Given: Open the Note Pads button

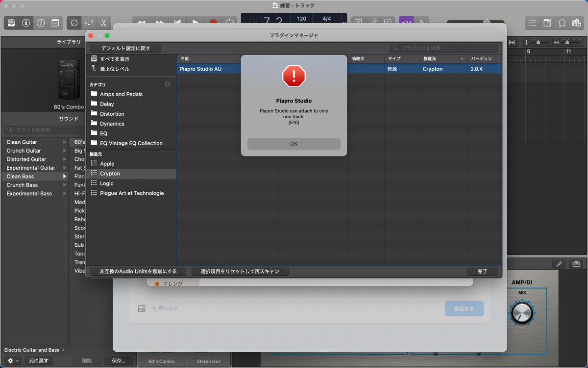Looking at the screenshot, I should [547, 23].
